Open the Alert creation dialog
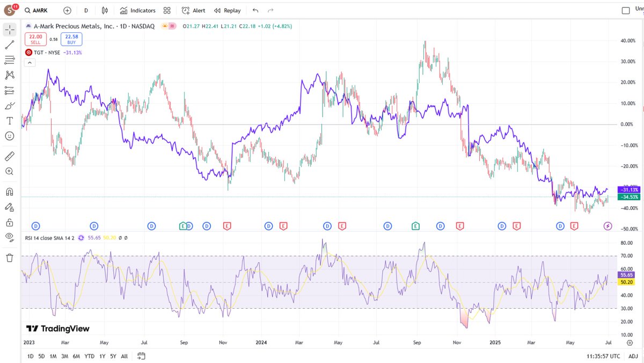Screen dimensions: 644x363 click(193, 10)
